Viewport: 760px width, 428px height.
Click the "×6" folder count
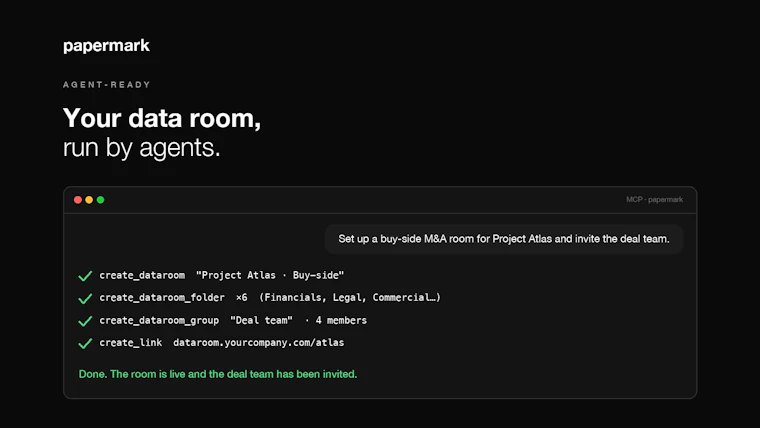click(241, 298)
